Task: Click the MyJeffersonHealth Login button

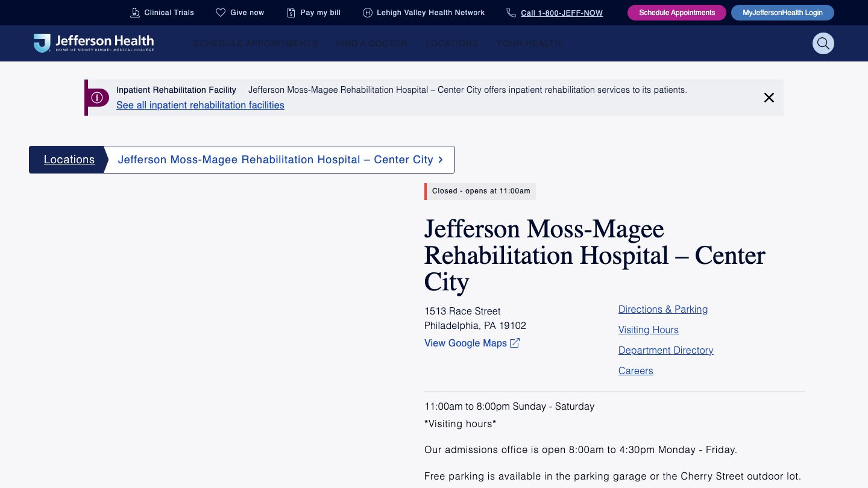Action: (x=782, y=13)
